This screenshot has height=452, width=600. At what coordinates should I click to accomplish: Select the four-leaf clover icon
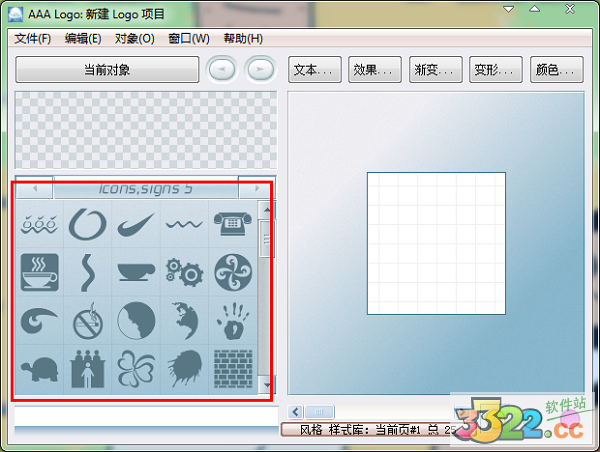pyautogui.click(x=135, y=367)
